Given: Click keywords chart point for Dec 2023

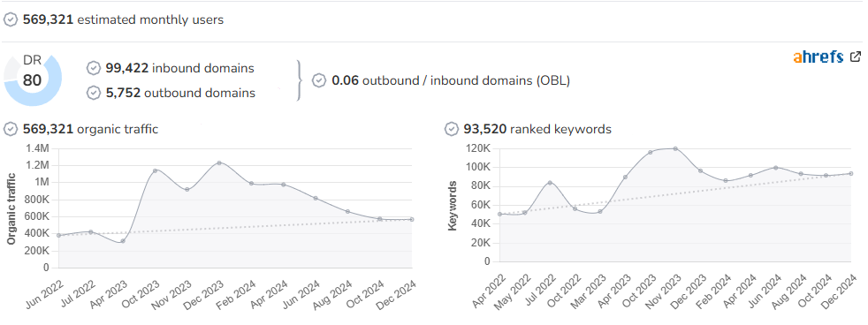Looking at the screenshot, I should pos(700,170).
